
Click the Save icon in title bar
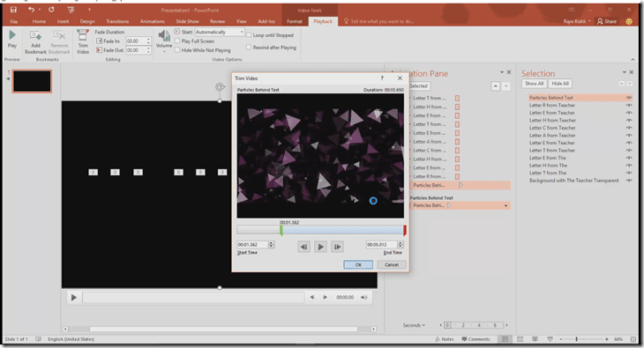coord(13,10)
